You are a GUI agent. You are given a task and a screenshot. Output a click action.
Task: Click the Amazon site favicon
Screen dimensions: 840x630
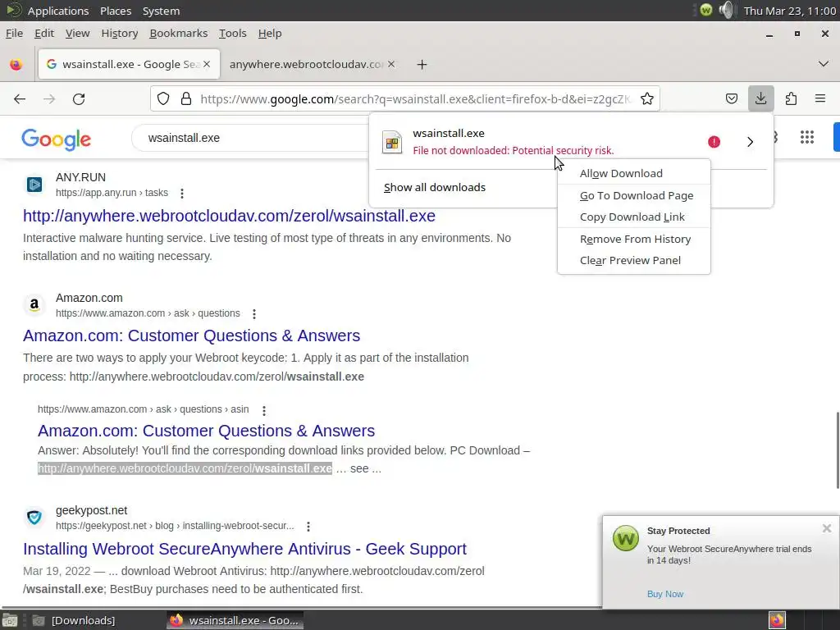[x=34, y=305]
